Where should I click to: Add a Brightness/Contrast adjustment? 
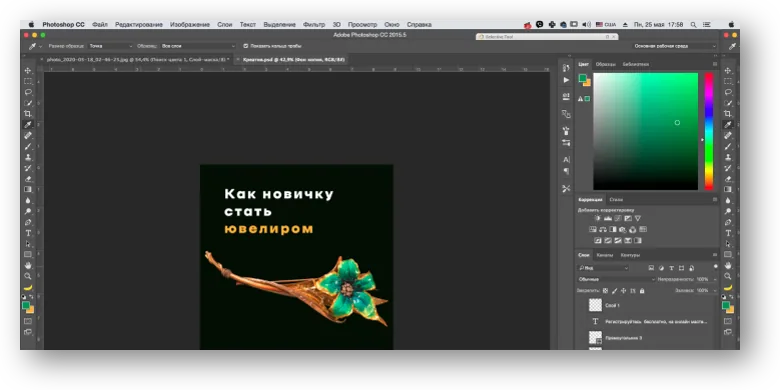(x=597, y=218)
